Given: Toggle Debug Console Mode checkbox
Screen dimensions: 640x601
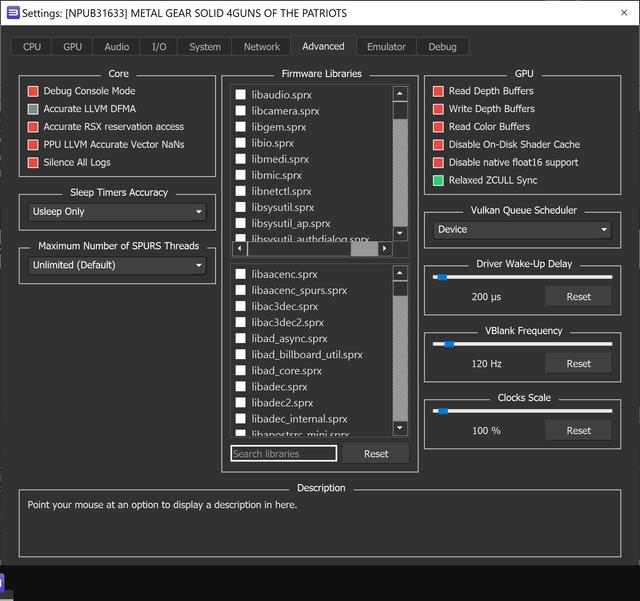Looking at the screenshot, I should [33, 91].
